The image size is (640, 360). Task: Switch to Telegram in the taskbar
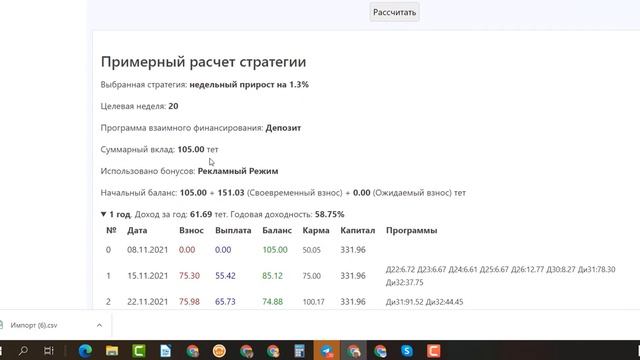(327, 351)
